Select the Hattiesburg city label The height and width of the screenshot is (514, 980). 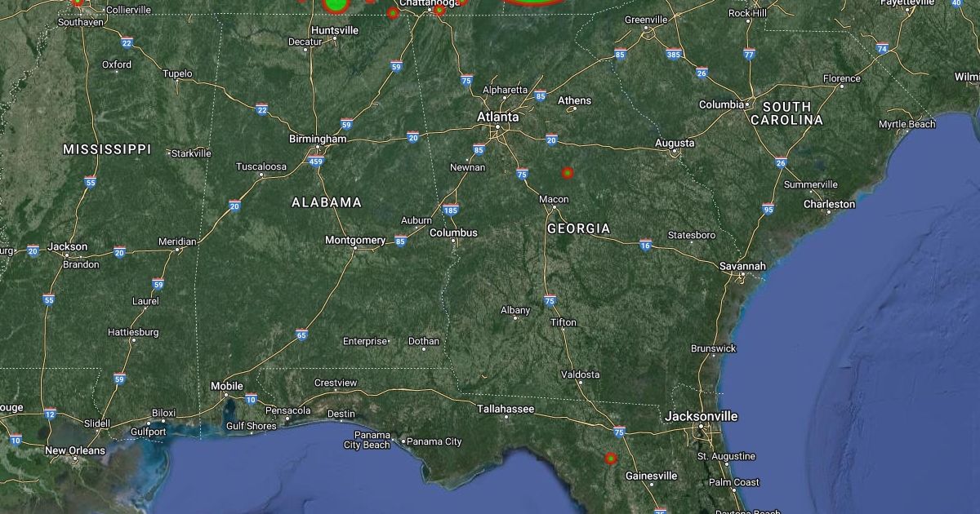(133, 332)
